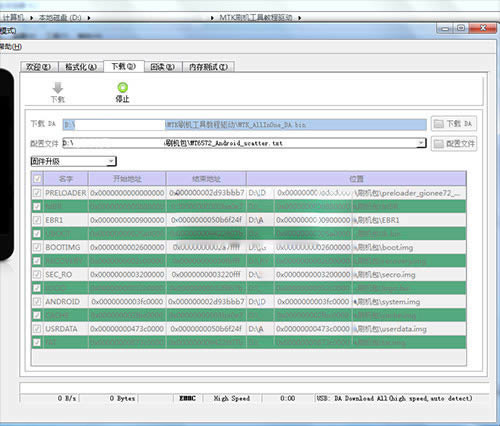Click the MTK folder breadcrumb in address bar
Image resolution: width=500 pixels, height=426 pixels.
tap(256, 17)
